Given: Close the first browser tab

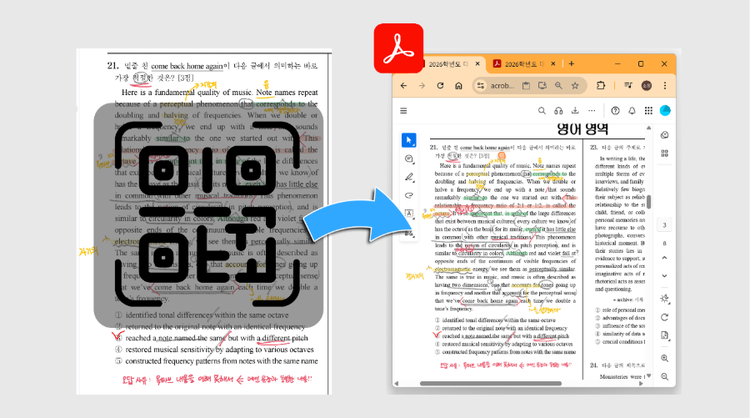Looking at the screenshot, I should pyautogui.click(x=477, y=64).
